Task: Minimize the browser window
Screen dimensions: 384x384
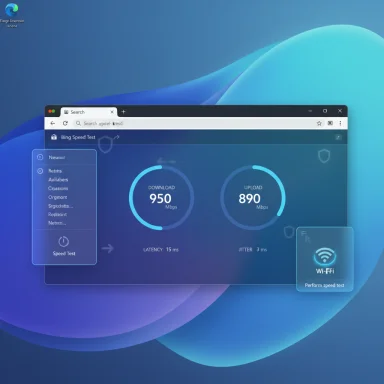Action: pyautogui.click(x=310, y=111)
